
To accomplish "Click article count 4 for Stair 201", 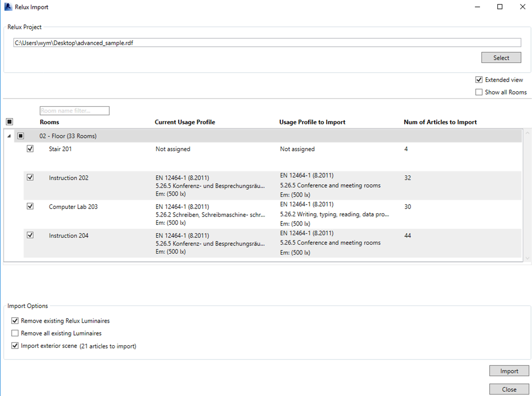I will (x=406, y=149).
